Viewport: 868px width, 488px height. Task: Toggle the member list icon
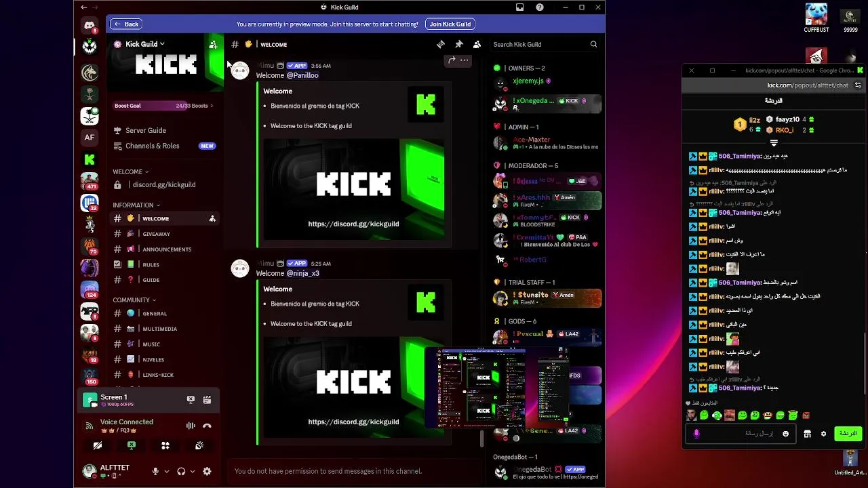[x=477, y=44]
